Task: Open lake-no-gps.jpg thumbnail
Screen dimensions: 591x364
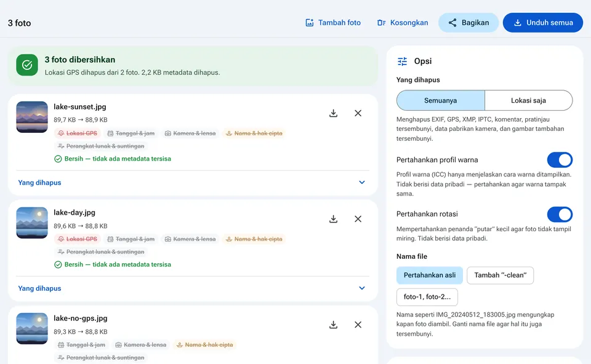Action: (x=32, y=328)
